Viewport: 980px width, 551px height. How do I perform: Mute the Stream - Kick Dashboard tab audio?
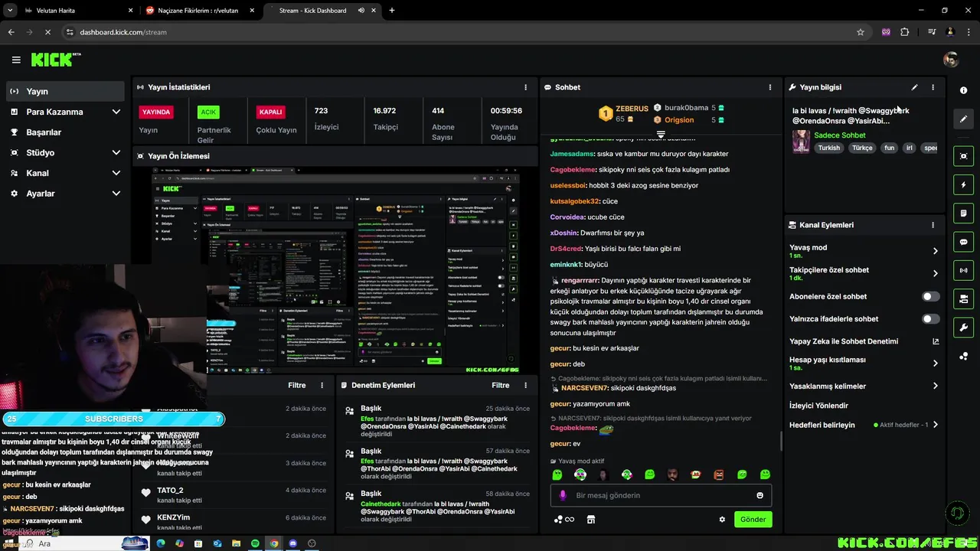coord(361,11)
